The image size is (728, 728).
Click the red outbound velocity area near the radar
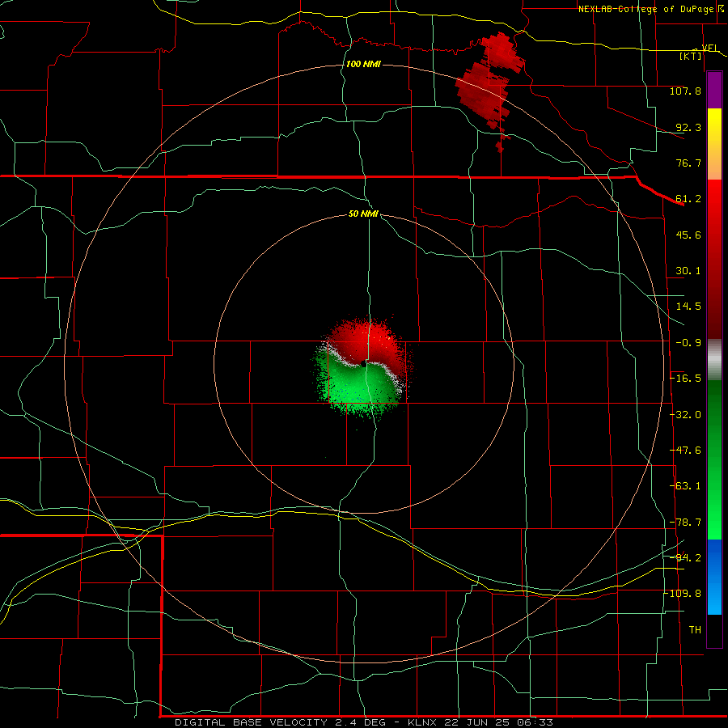pyautogui.click(x=365, y=341)
